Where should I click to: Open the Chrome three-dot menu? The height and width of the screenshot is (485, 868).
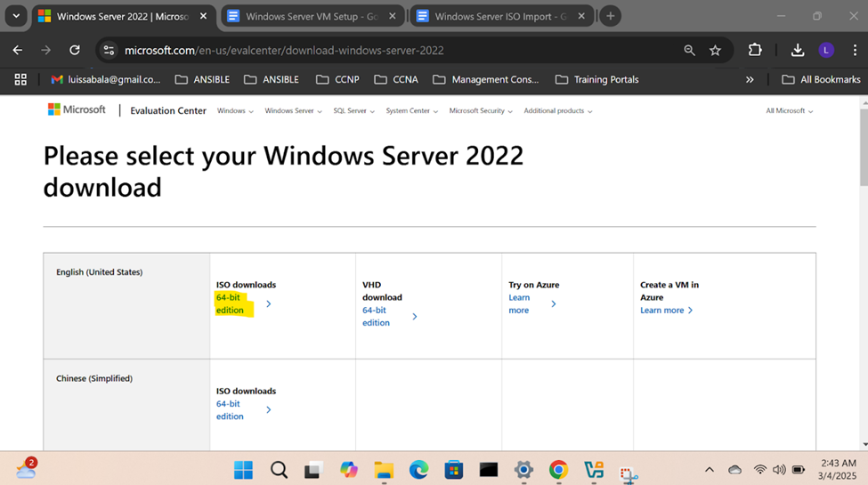[855, 51]
